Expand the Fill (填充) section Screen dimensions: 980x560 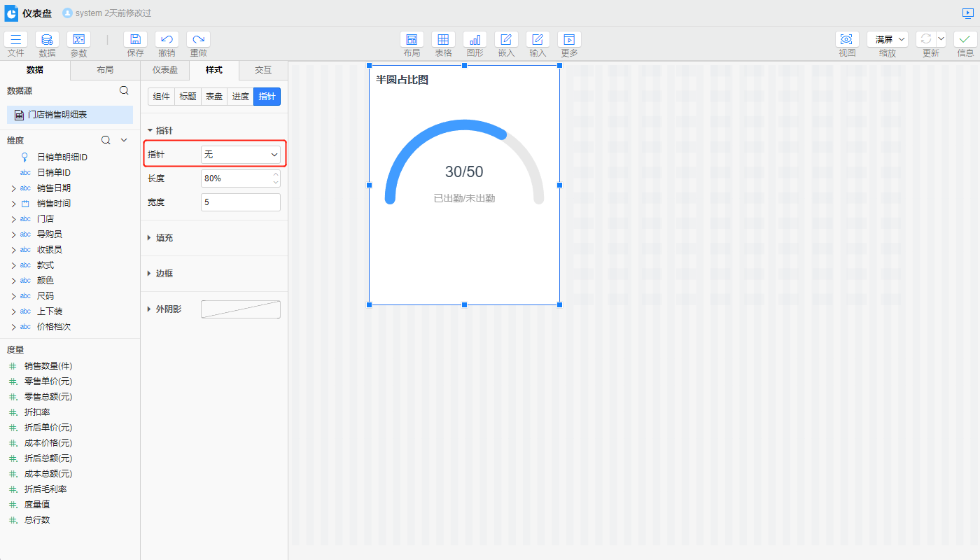tap(164, 238)
